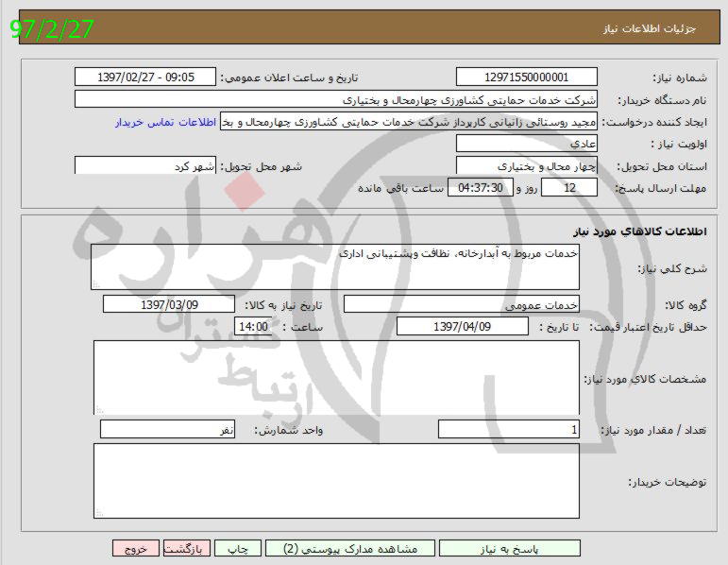Click the شماره نیاز number field
Screen dimensions: 728x565
coord(526,77)
